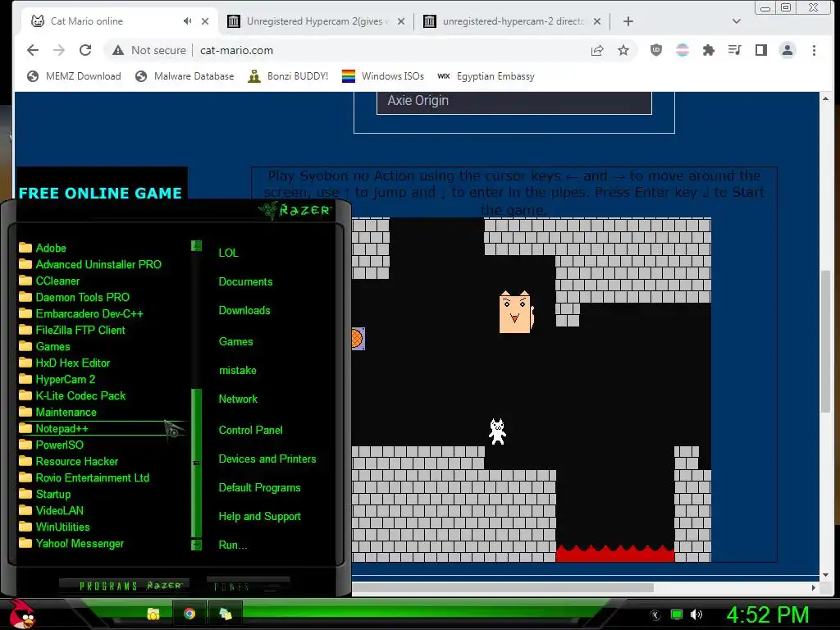
Task: Expand FileZilla FTP Client folder
Action: (72, 330)
